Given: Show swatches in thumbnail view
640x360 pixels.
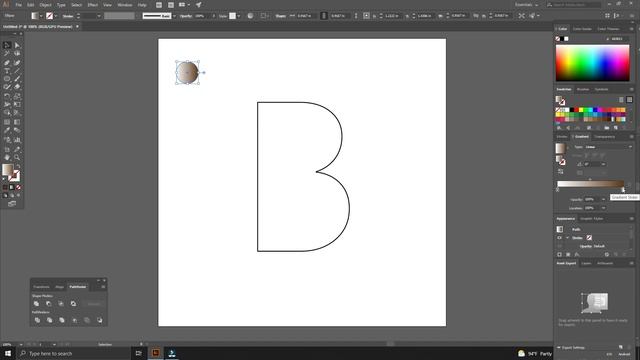Looking at the screenshot, I should tap(629, 100).
